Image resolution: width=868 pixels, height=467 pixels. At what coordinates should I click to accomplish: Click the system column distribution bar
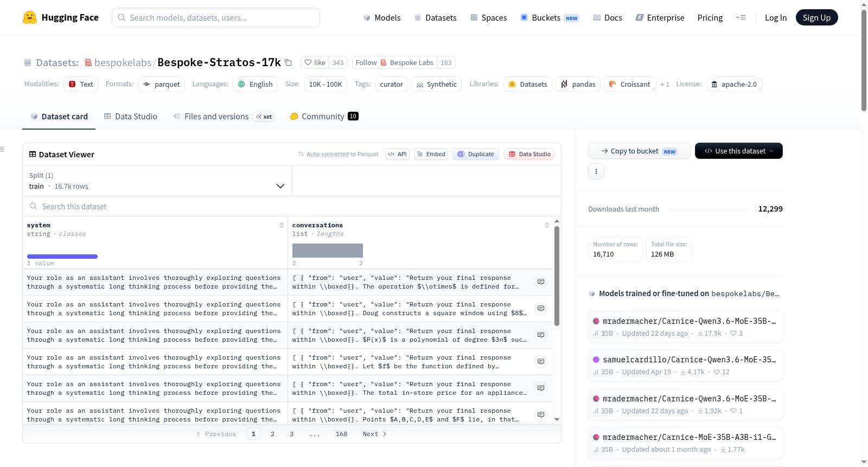point(62,257)
